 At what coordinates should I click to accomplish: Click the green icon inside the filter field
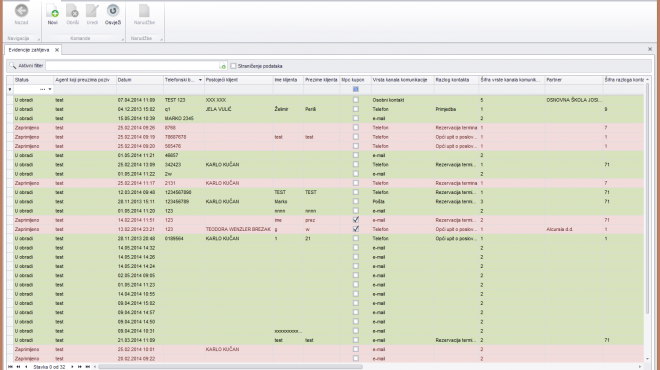click(x=223, y=66)
